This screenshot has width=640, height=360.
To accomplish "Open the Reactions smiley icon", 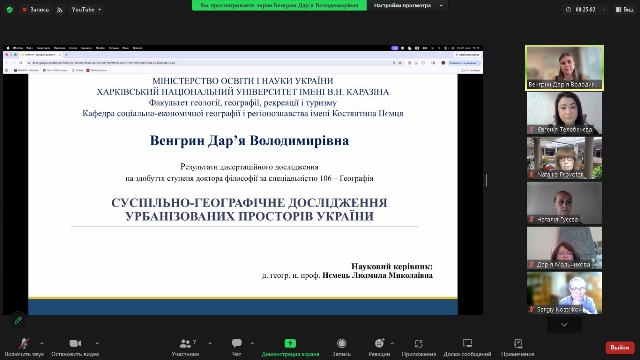I will click(379, 343).
